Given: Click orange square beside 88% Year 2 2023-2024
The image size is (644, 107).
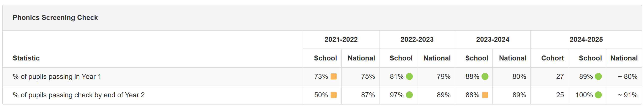Looking at the screenshot, I should click(485, 95).
